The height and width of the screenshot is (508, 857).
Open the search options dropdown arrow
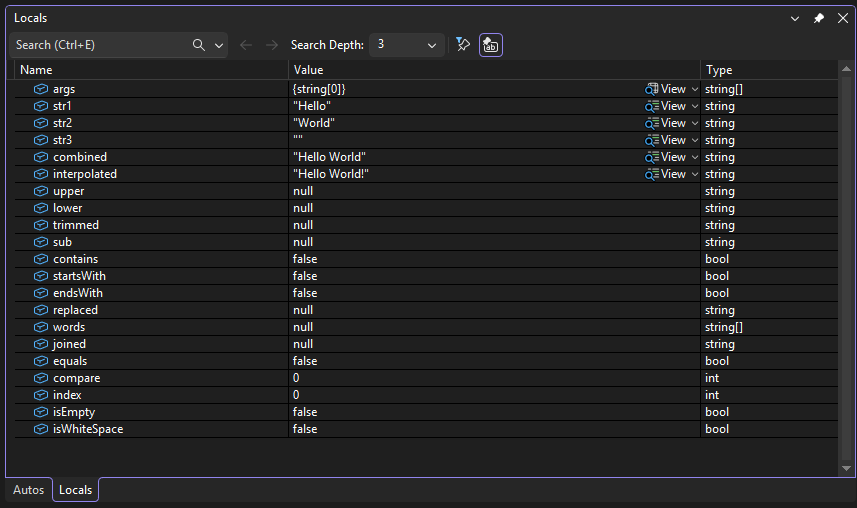[219, 45]
